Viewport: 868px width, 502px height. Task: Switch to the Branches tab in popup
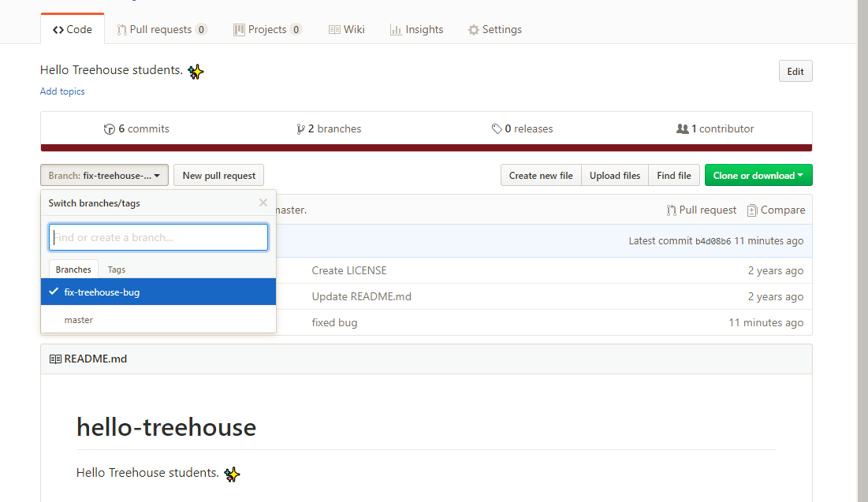[73, 270]
